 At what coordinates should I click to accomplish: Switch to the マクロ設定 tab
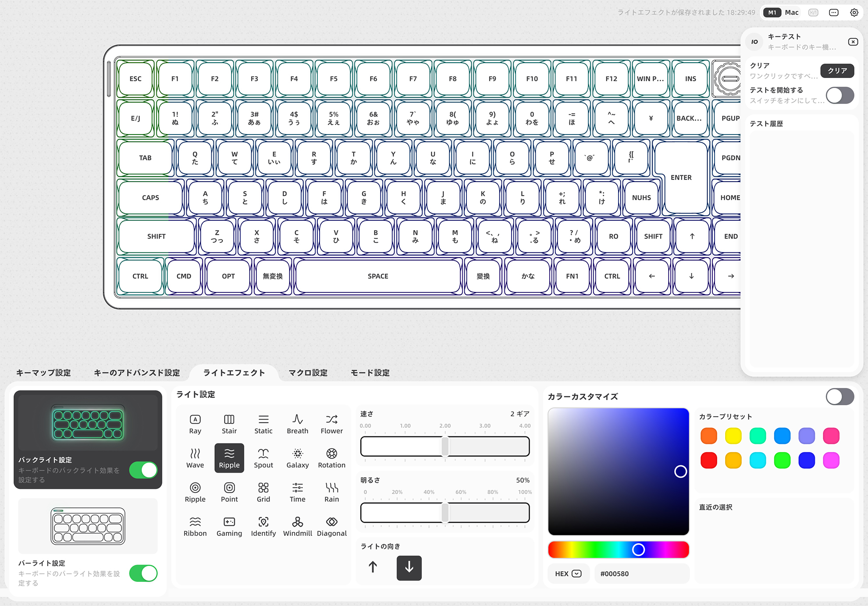[308, 372]
